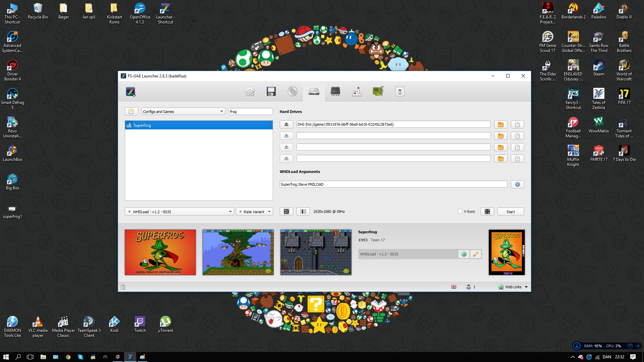This screenshot has height=362, width=644.
Task: Switch to the CD-ROM Drives tab
Action: [x=292, y=92]
